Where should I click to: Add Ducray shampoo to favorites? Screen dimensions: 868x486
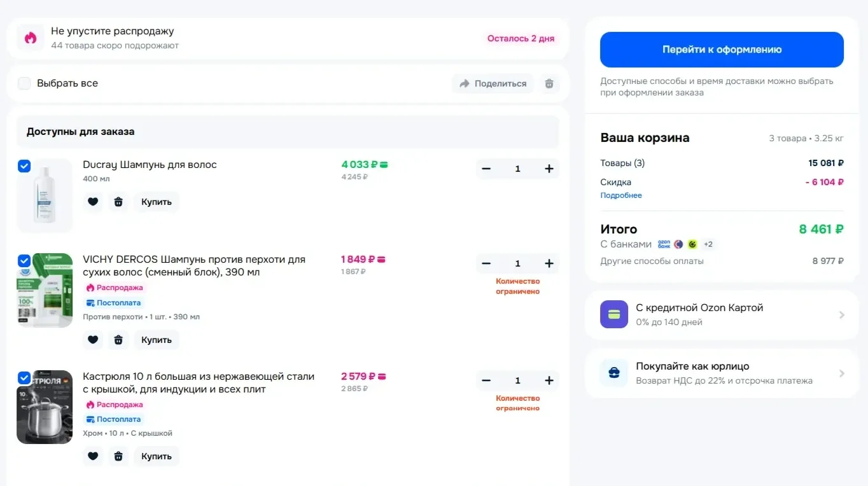[x=93, y=202]
